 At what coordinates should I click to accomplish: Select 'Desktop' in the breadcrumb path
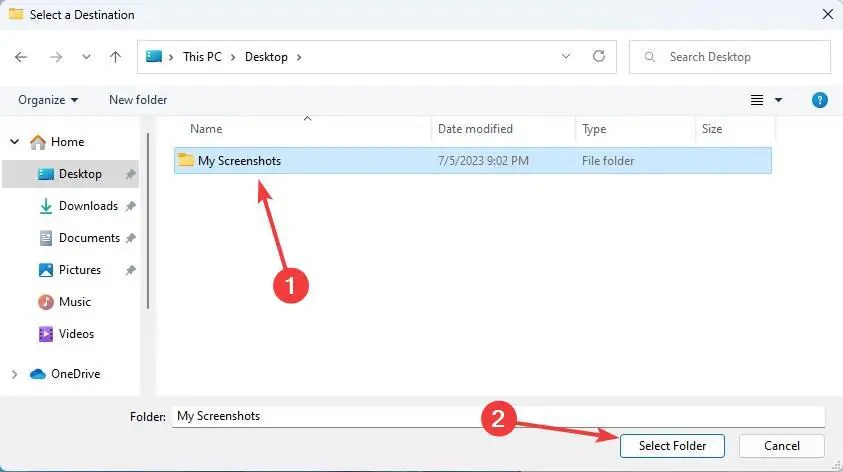tap(266, 56)
